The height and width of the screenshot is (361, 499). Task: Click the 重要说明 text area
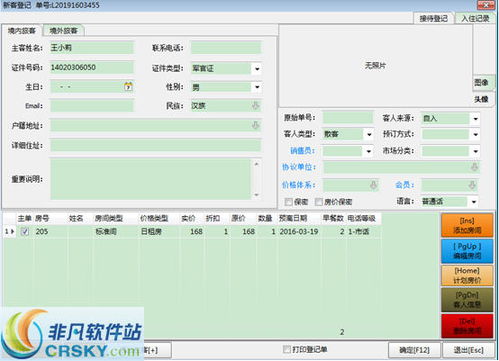[x=151, y=179]
